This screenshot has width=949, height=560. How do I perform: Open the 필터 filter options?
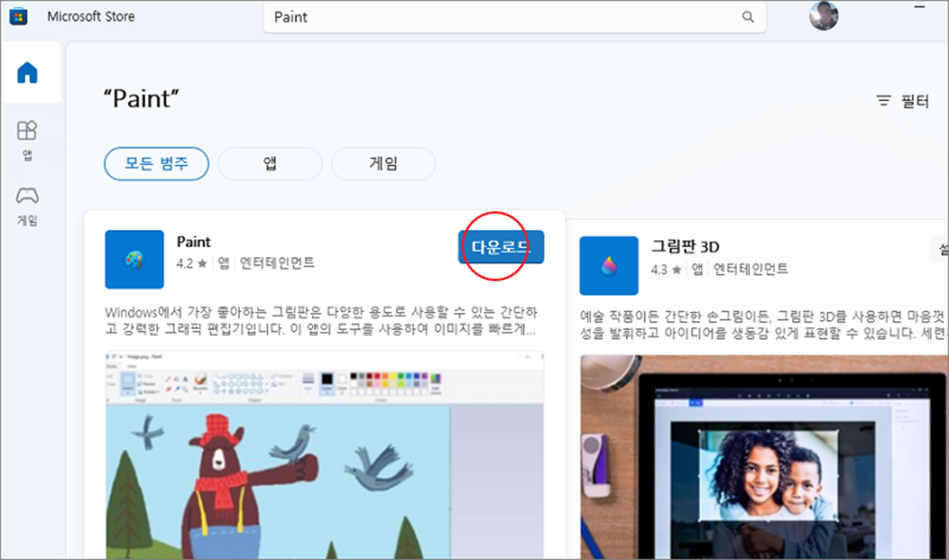(x=903, y=100)
